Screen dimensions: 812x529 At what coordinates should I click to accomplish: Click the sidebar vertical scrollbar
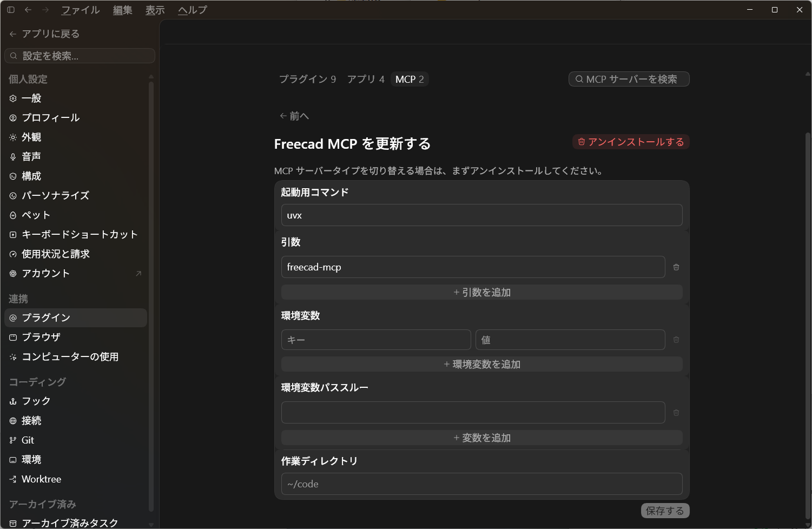(x=151, y=296)
